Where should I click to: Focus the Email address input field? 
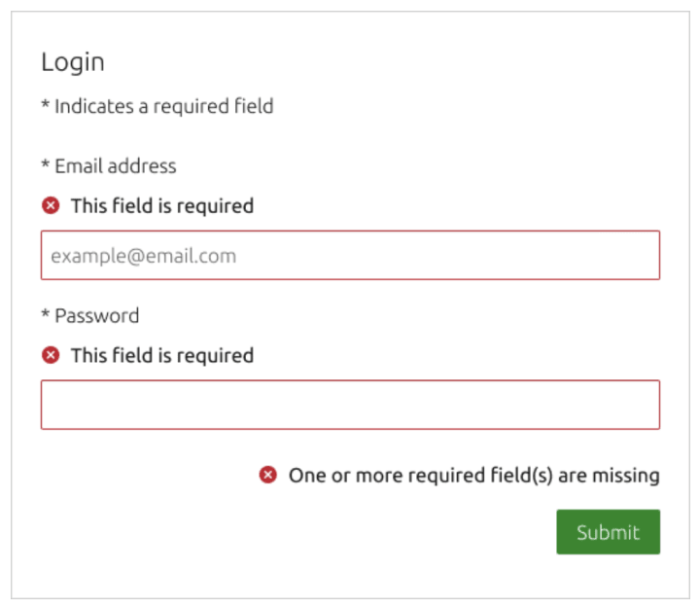click(350, 256)
